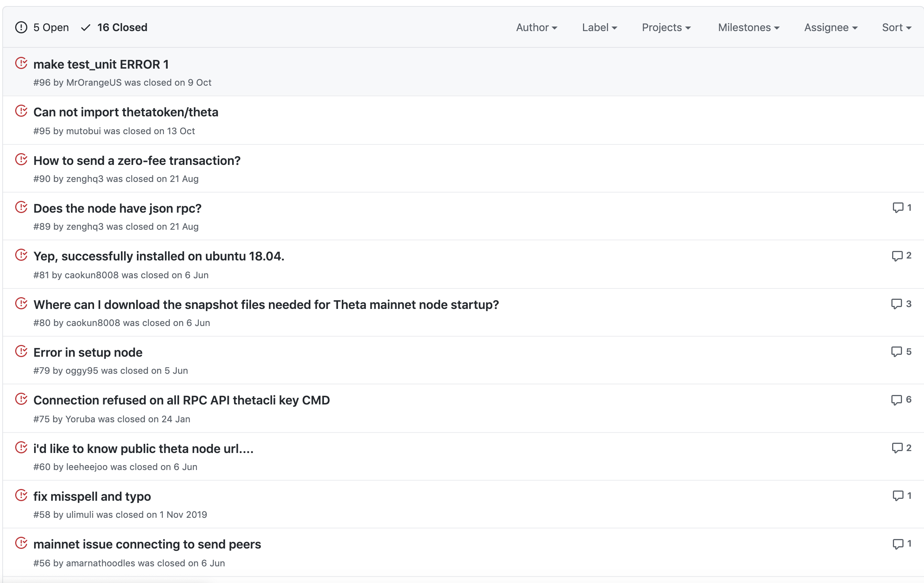Click the open-issues circle icon
This screenshot has height=583, width=924.
pos(21,27)
